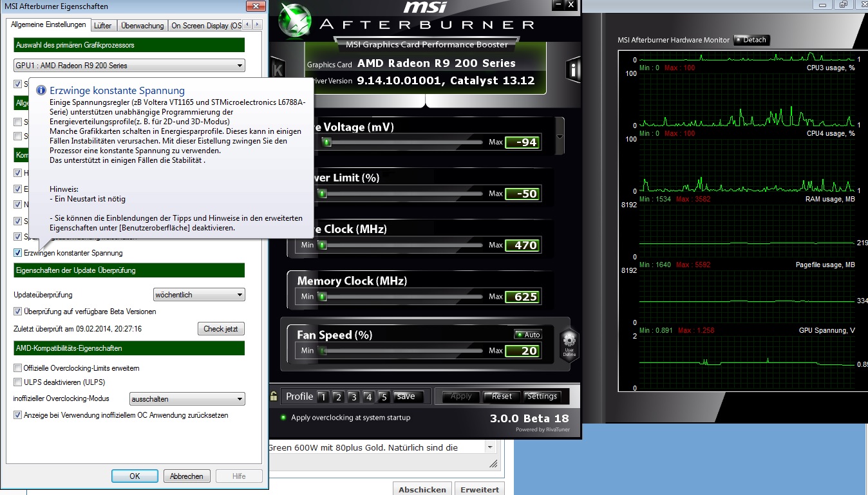Image resolution: width=868 pixels, height=495 pixels.
Task: Click the Erweitert button
Action: click(480, 489)
